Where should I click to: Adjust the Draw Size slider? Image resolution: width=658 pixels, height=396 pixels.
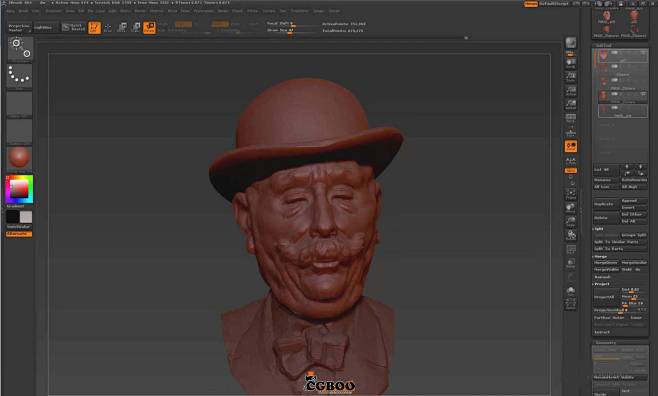[292, 30]
